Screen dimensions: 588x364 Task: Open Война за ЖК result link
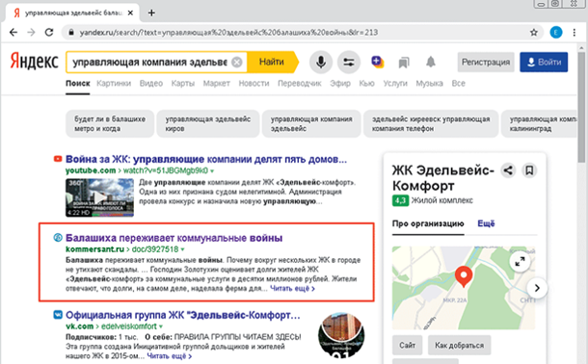tap(206, 159)
